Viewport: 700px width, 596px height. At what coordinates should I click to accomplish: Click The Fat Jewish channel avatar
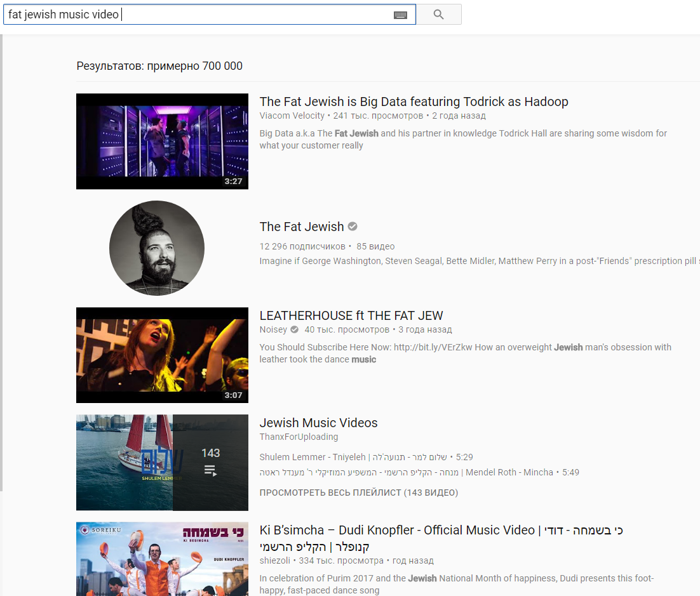pos(157,248)
